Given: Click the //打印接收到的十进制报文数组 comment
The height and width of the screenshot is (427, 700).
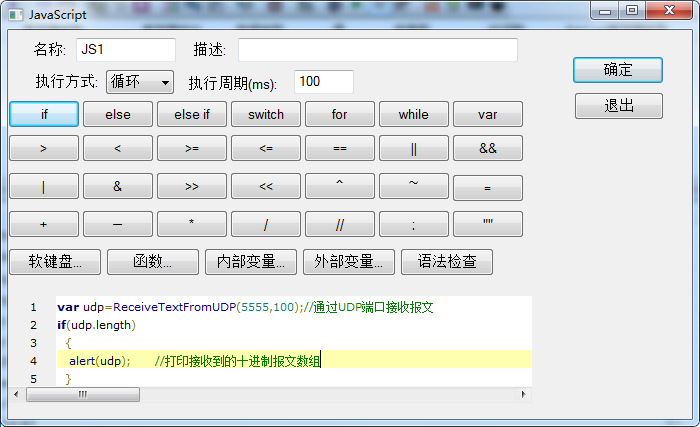Looking at the screenshot, I should (238, 361).
